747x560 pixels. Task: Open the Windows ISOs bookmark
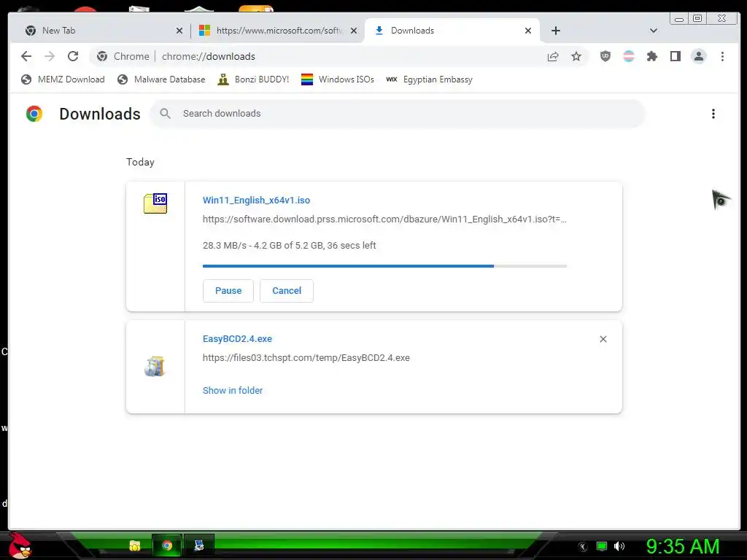[337, 79]
